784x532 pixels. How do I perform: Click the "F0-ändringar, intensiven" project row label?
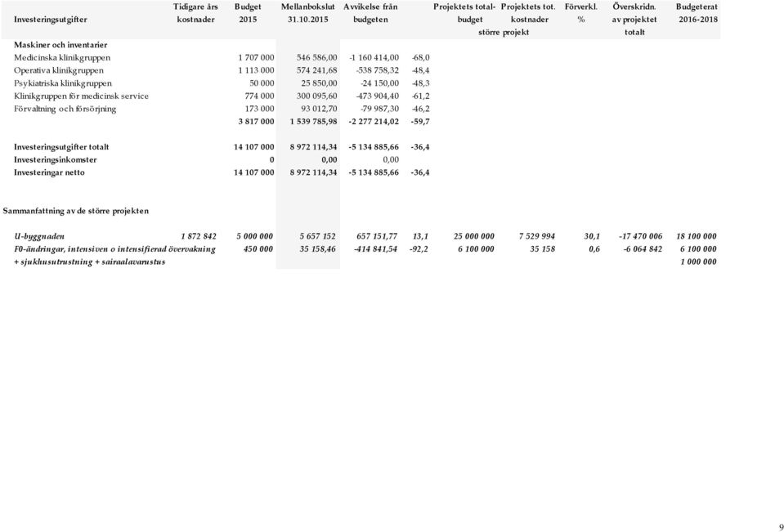(115, 249)
